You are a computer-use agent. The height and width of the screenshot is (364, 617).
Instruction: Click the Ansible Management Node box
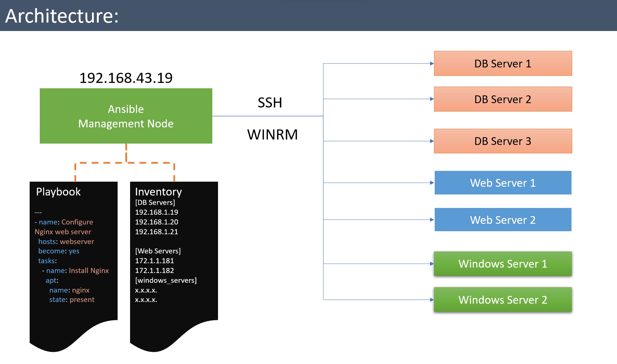[x=126, y=116]
